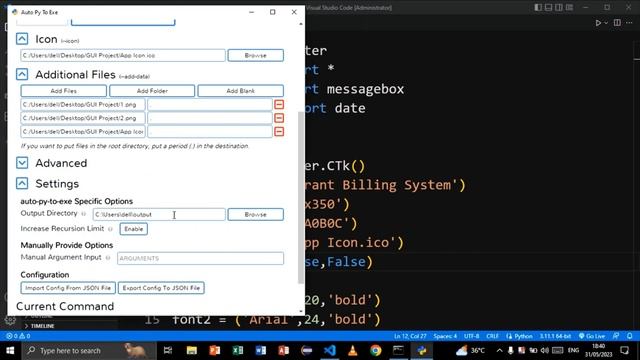Edit destination field for App Icon file
The image size is (640, 360).
pos(210,131)
